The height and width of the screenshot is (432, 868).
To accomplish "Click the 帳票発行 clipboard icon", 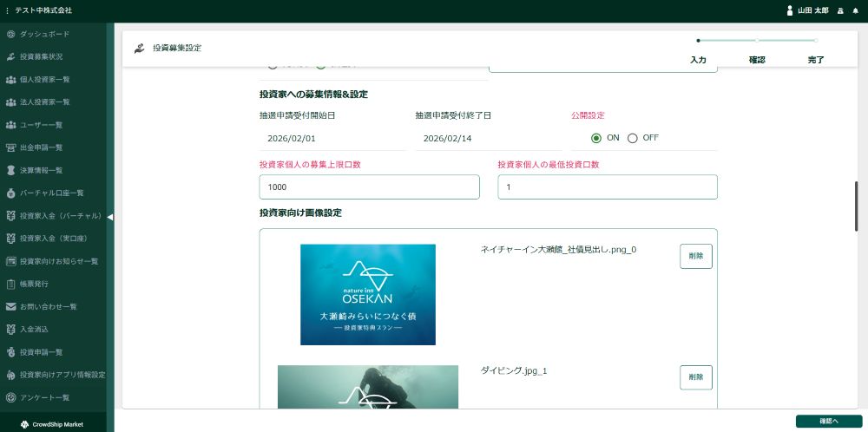I will tap(10, 284).
